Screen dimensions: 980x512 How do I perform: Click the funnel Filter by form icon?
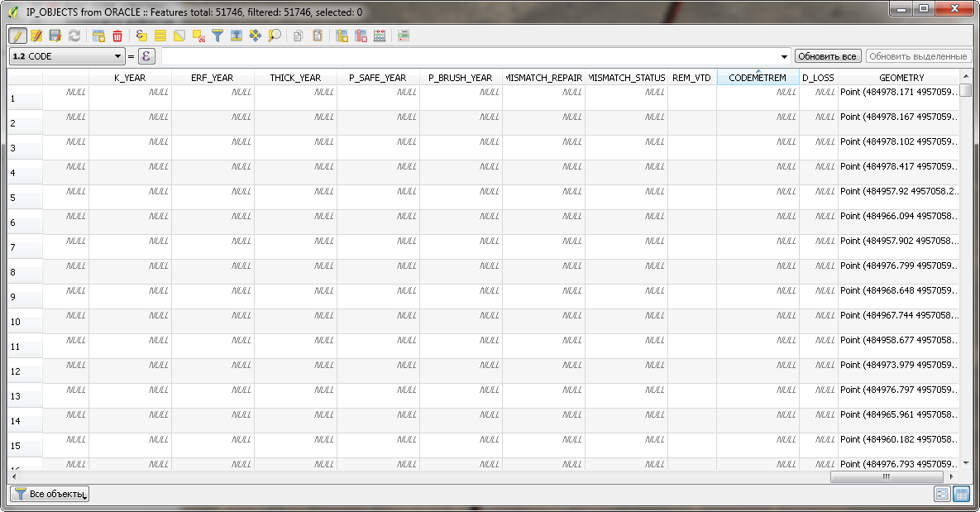(218, 36)
